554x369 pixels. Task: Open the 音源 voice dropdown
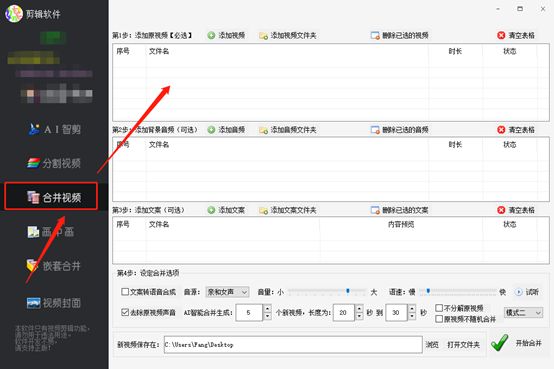click(228, 292)
